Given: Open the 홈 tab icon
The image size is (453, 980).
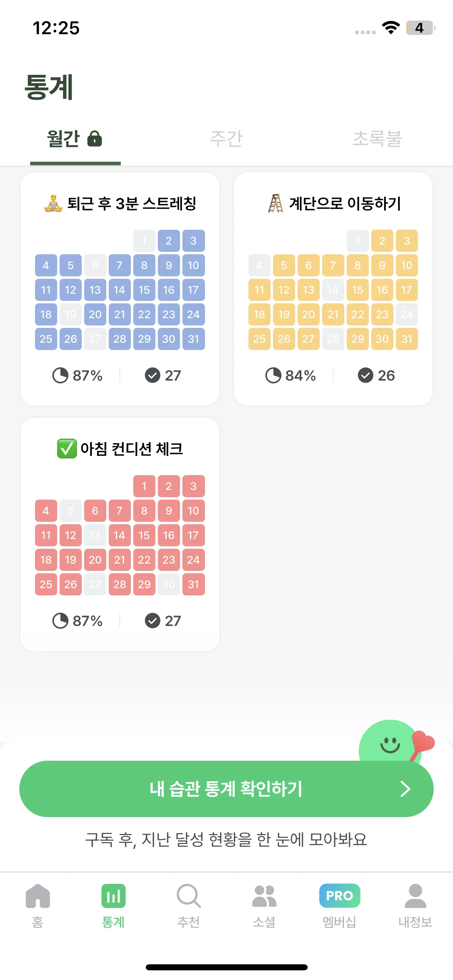Looking at the screenshot, I should click(x=37, y=896).
